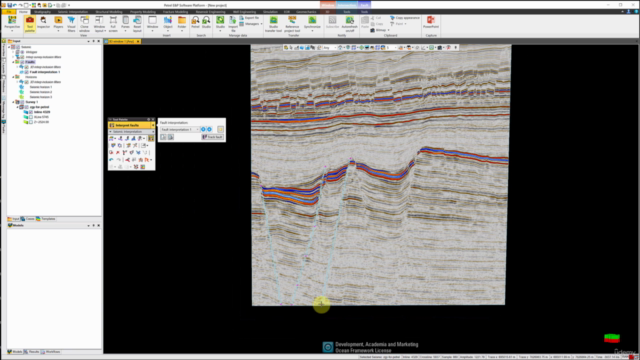Insert a new Folder from ribbon

[182, 24]
